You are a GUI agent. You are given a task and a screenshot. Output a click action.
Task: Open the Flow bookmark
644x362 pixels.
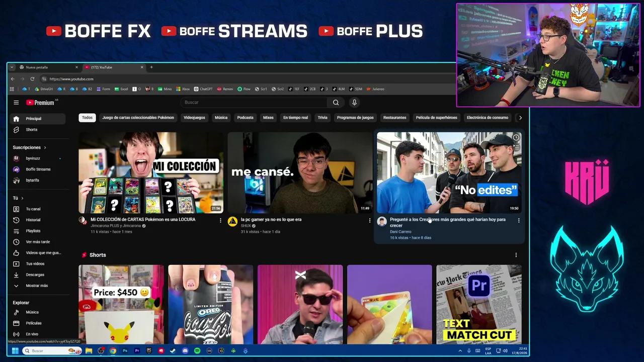244,89
